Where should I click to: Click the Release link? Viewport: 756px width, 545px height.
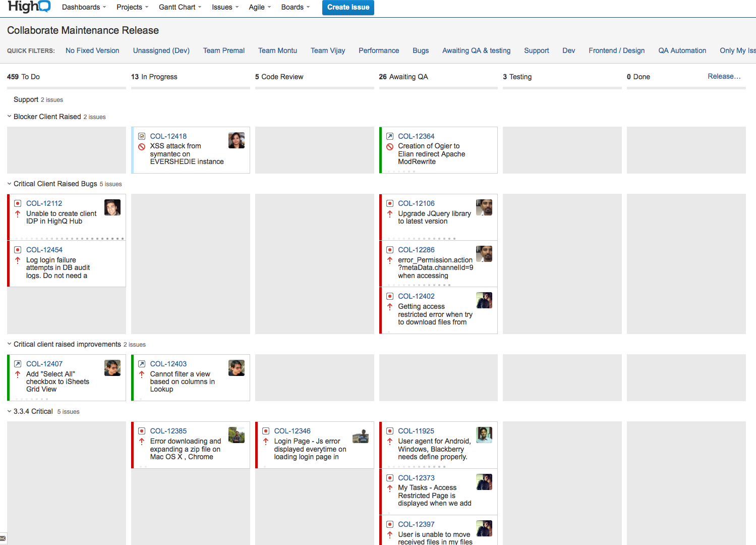point(724,76)
